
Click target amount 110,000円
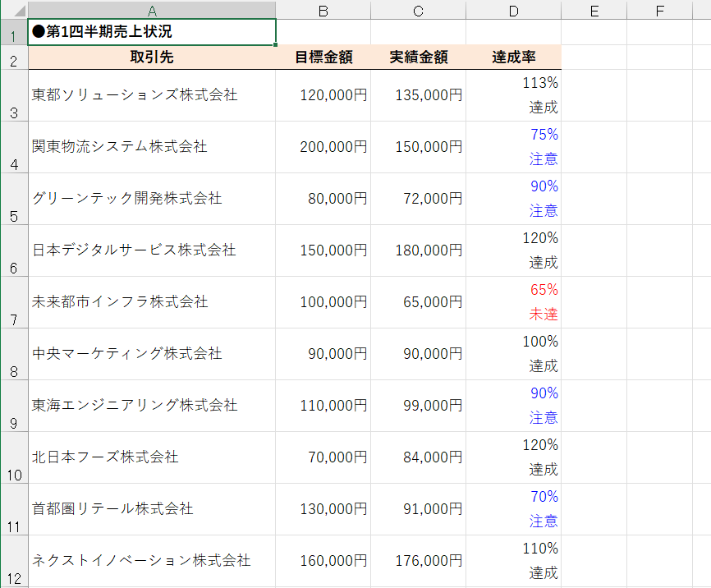[x=323, y=406]
